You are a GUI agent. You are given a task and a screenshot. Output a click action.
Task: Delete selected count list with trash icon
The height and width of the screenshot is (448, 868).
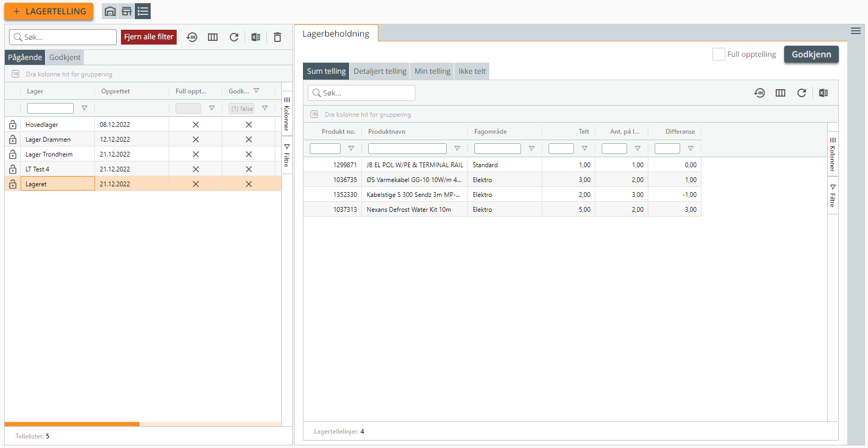click(277, 37)
